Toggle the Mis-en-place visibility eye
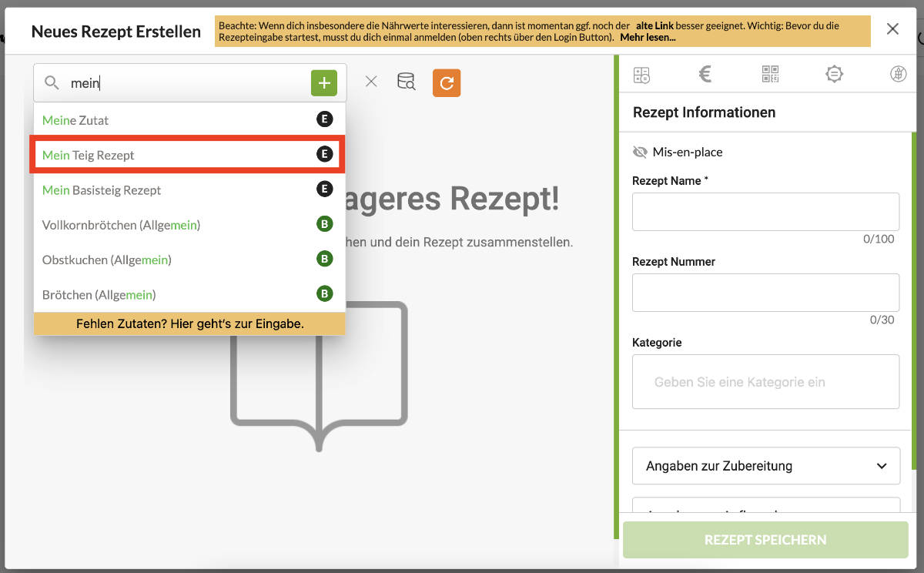The height and width of the screenshot is (573, 924). click(x=640, y=152)
